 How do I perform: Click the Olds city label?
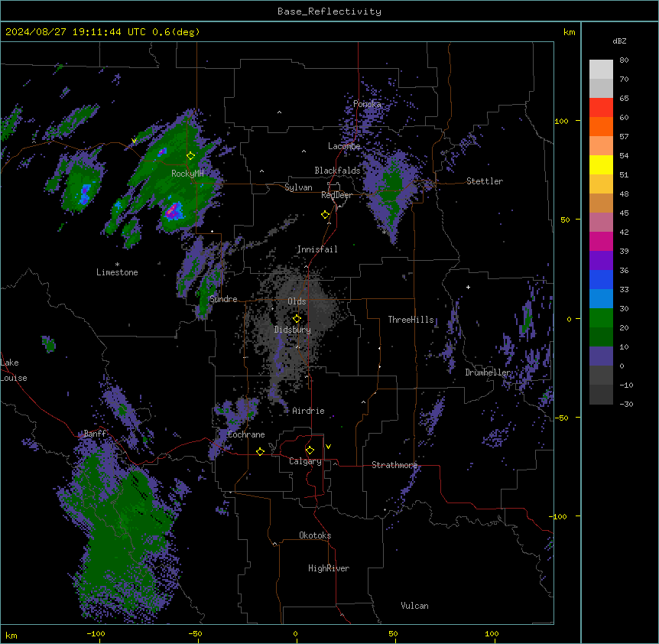[x=297, y=301]
